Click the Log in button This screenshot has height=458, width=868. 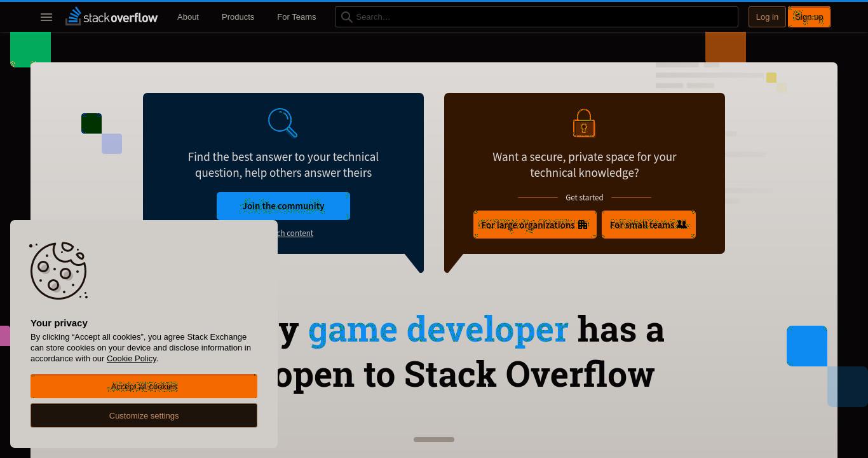tap(767, 17)
